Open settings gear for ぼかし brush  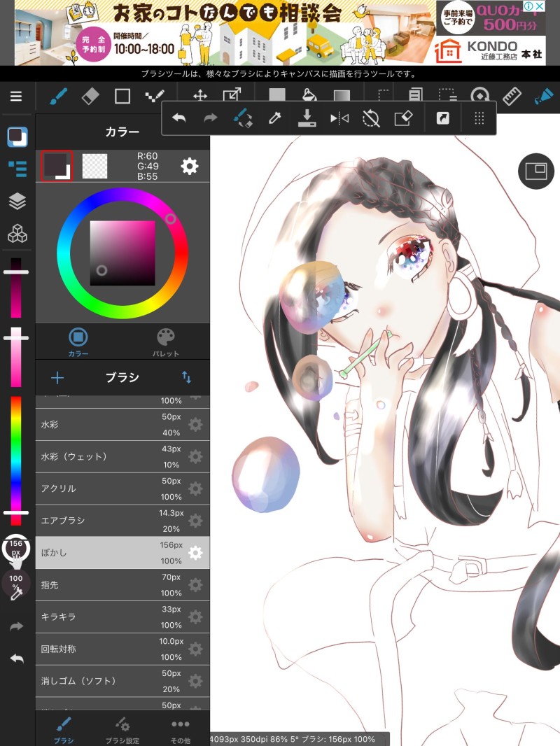point(195,553)
